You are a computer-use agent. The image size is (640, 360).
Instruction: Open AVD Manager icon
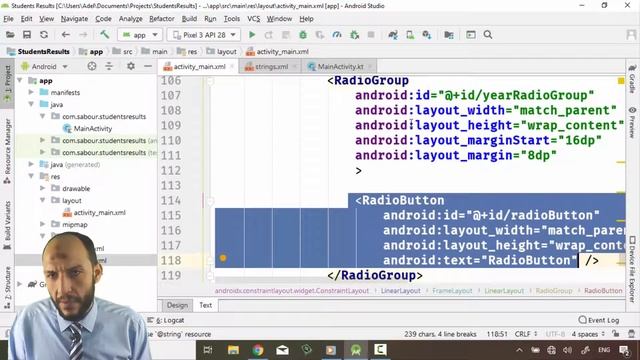[x=410, y=35]
